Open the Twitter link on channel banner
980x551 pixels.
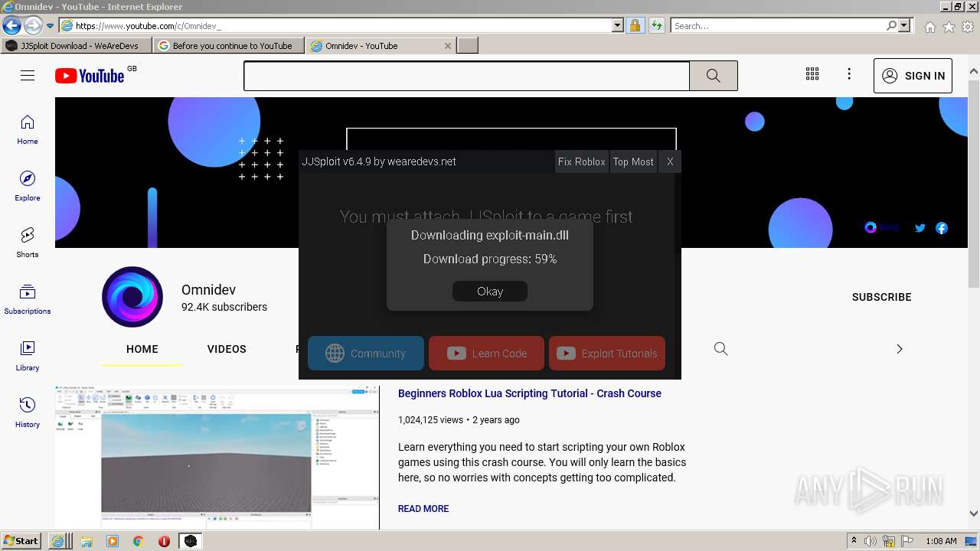pos(920,228)
